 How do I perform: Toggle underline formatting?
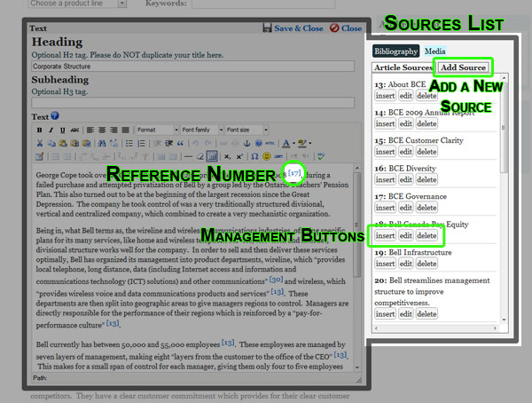(x=62, y=130)
